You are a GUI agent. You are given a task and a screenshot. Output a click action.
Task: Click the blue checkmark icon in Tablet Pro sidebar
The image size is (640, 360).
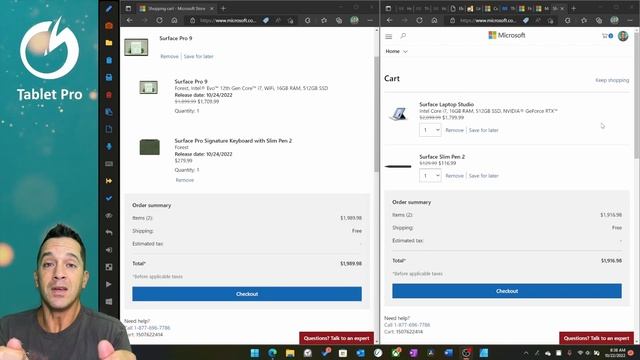(x=109, y=198)
